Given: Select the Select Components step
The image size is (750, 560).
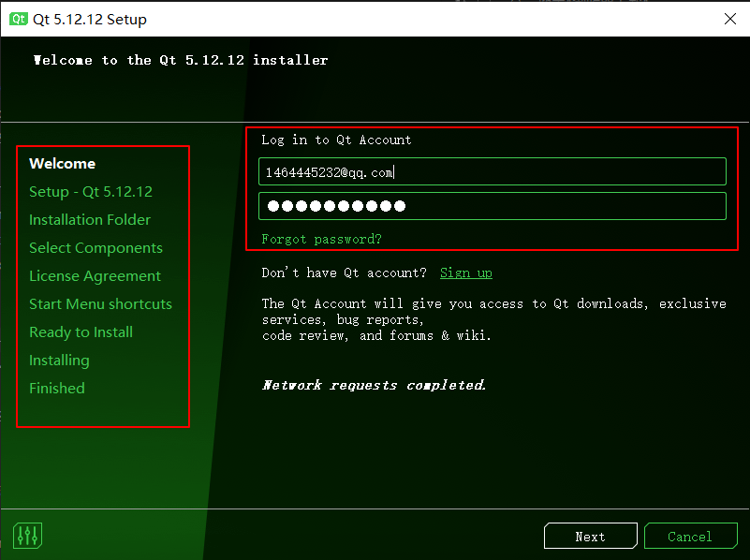Looking at the screenshot, I should pos(96,248).
